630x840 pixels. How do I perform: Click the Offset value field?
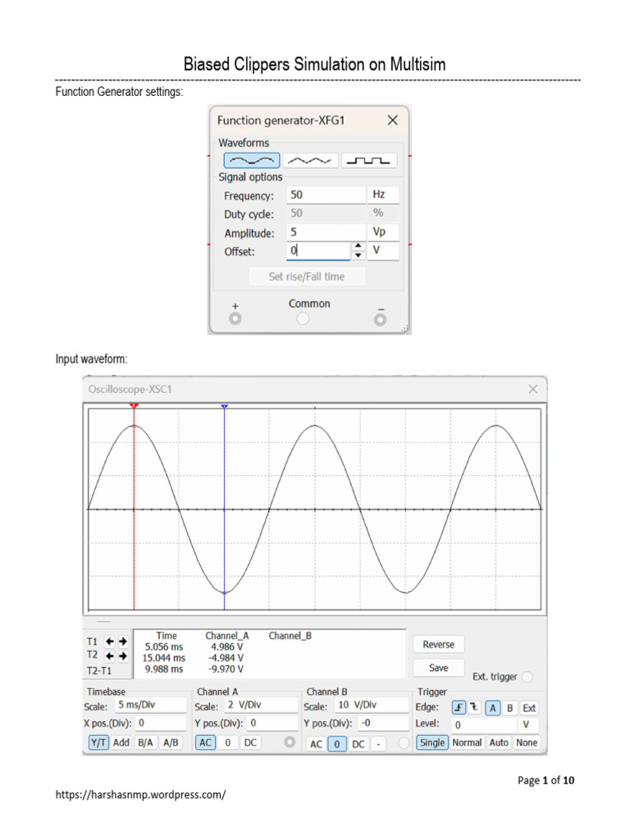click(x=318, y=250)
